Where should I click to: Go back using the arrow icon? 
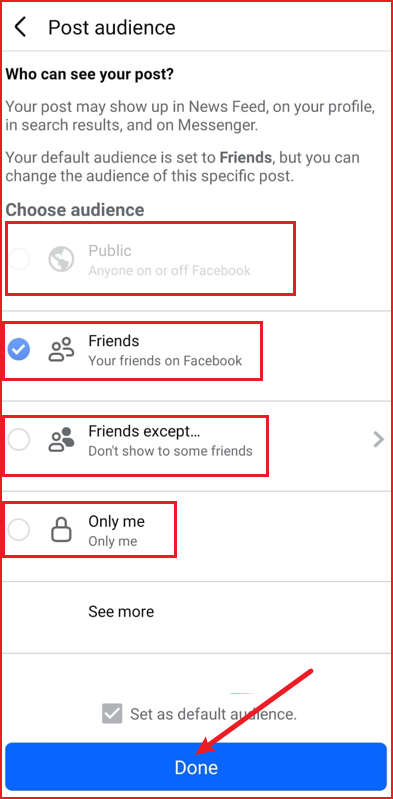(20, 26)
